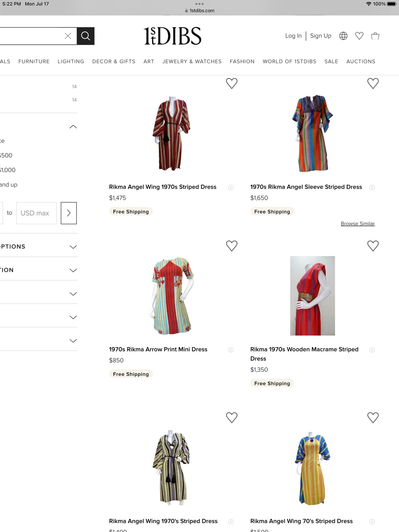The height and width of the screenshot is (532, 399).
Task: Open your favorites heart icon in the header
Action: [359, 36]
